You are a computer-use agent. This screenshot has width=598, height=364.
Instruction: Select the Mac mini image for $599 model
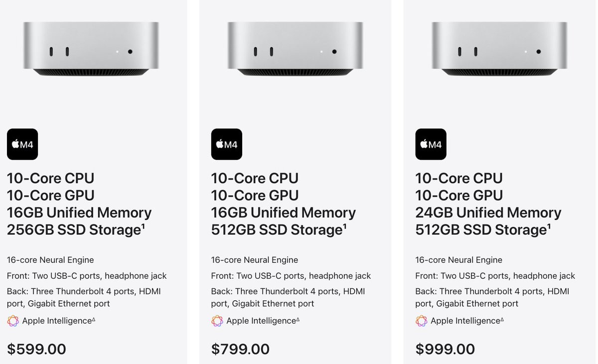(91, 49)
